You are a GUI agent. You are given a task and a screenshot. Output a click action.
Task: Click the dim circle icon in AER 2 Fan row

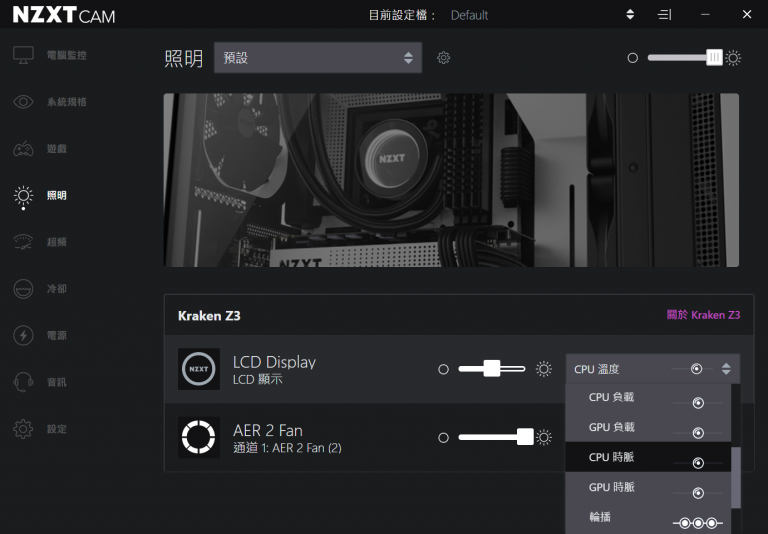tap(443, 437)
